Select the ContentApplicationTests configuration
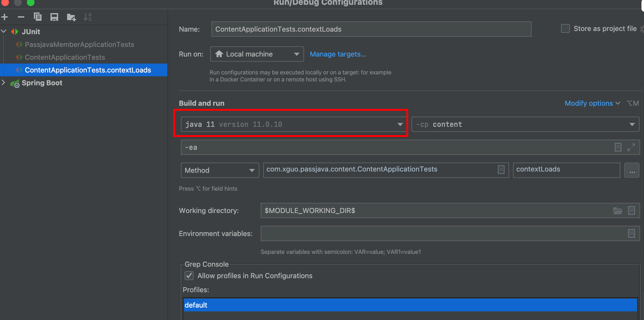 point(65,57)
